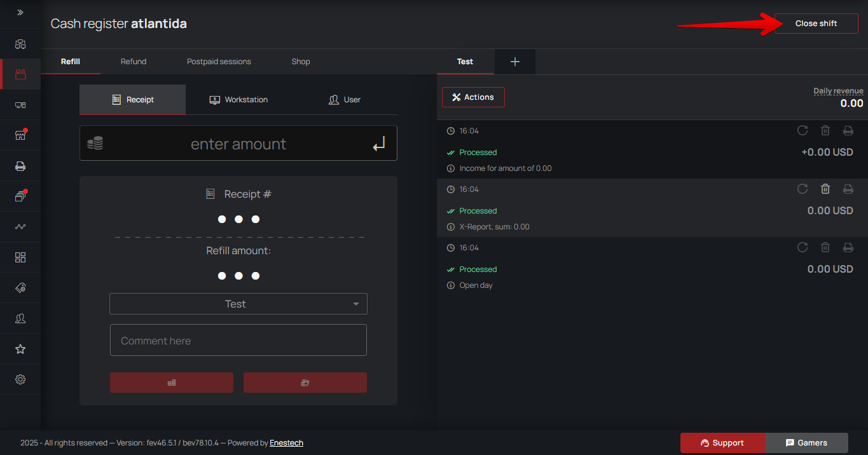Open the Actions menu
Screen dimensions: 868x455
473,97
